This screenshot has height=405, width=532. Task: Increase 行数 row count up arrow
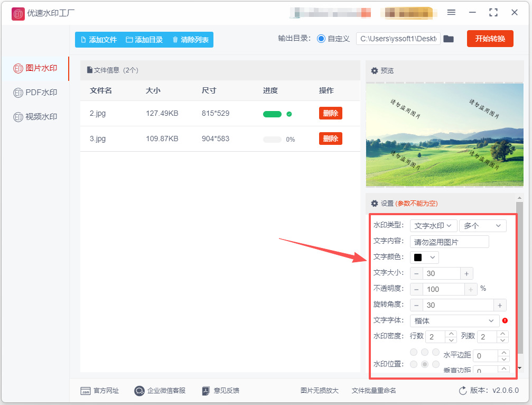[x=451, y=334]
